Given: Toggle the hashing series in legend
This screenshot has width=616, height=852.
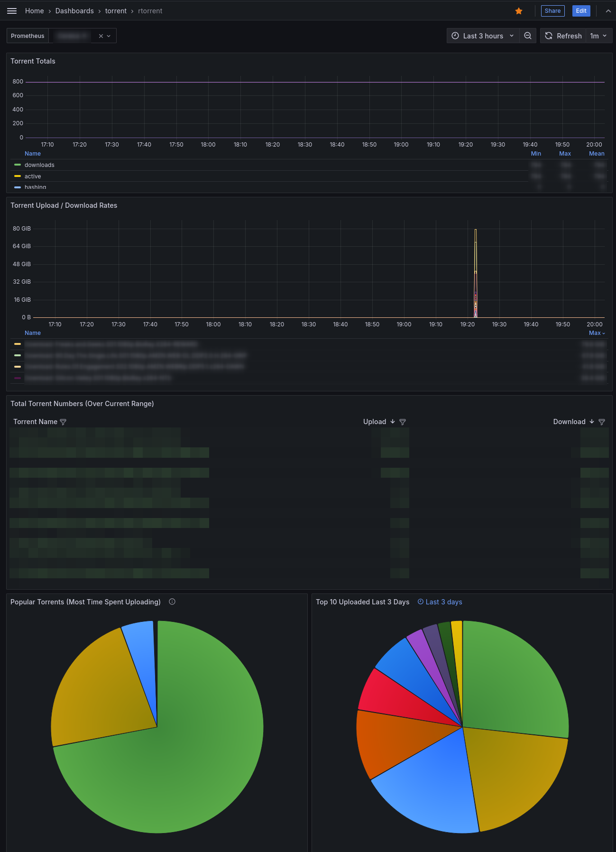Looking at the screenshot, I should tap(35, 187).
